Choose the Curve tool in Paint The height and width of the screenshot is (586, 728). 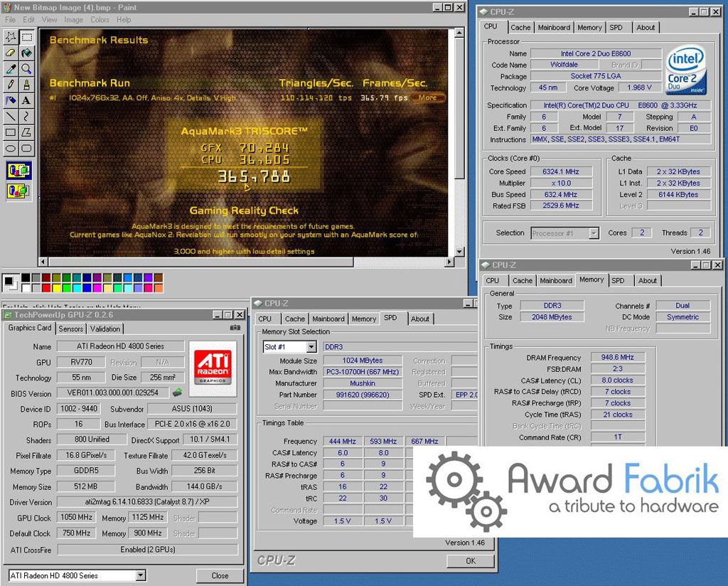pos(26,116)
